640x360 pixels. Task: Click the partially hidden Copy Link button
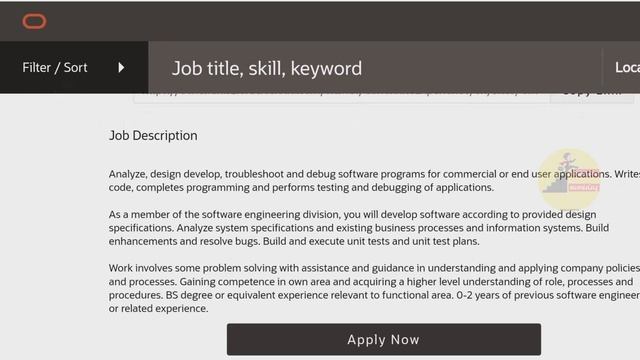pyautogui.click(x=591, y=98)
